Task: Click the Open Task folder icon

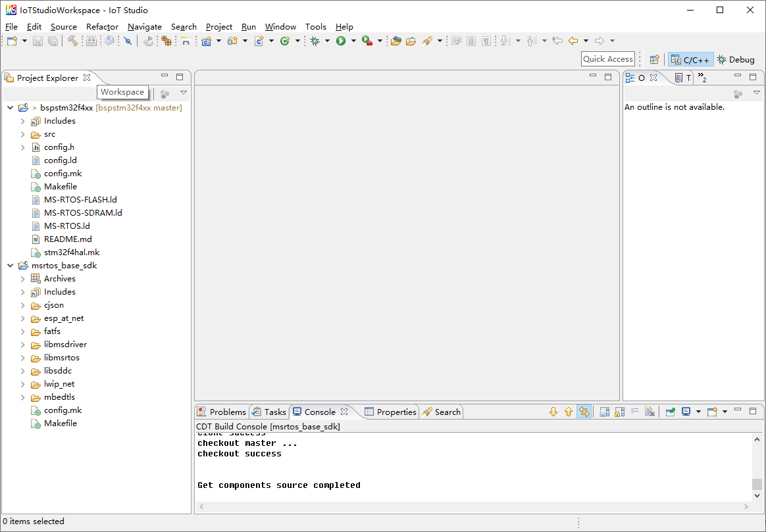Action: tap(411, 41)
